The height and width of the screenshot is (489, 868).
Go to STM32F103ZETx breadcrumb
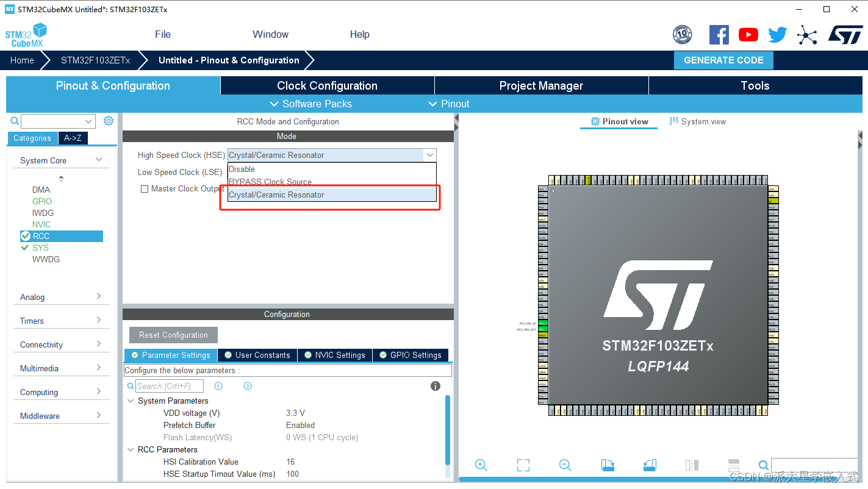pos(95,60)
